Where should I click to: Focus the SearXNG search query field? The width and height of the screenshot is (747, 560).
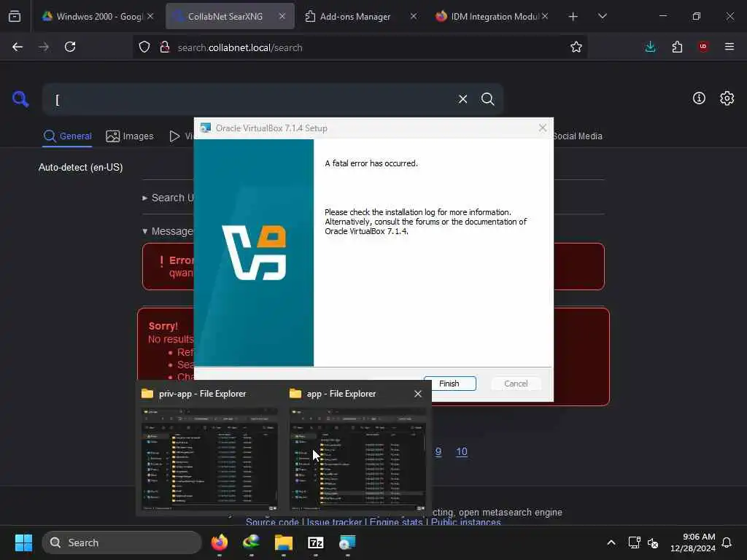tap(248, 99)
